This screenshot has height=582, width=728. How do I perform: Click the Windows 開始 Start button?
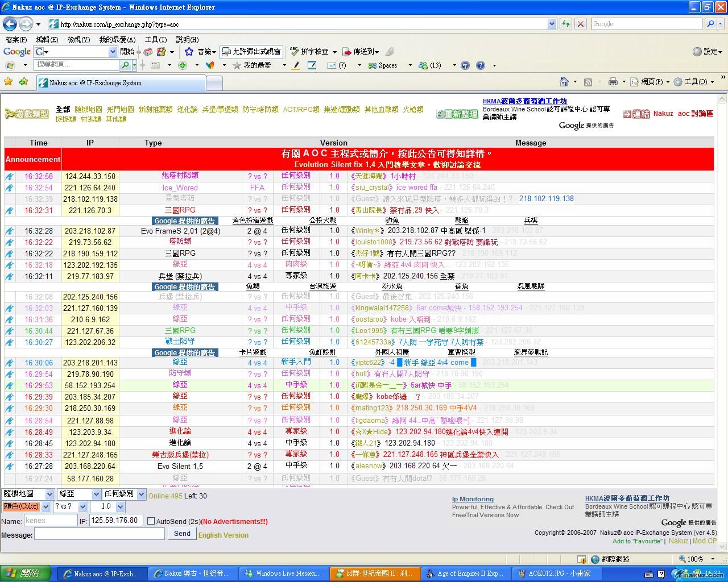26,573
